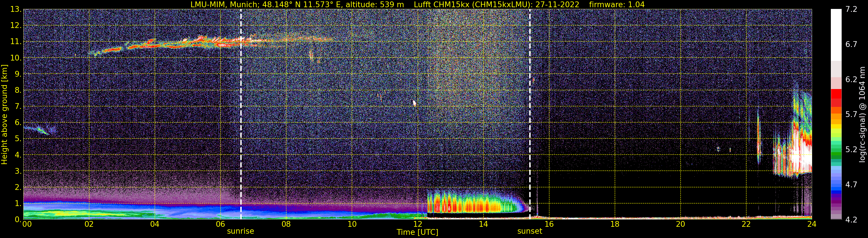The width and height of the screenshot is (868, 238).
Task: Click the colorbar tick label '4.7'
Action: (x=851, y=185)
